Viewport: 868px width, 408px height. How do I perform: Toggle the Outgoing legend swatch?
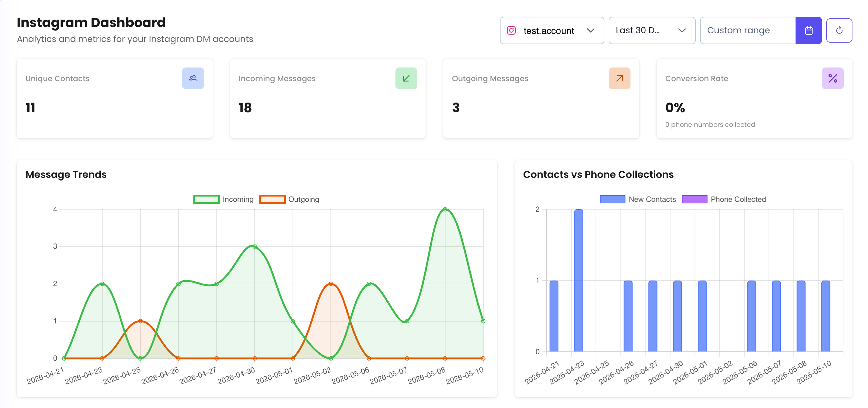click(x=272, y=199)
